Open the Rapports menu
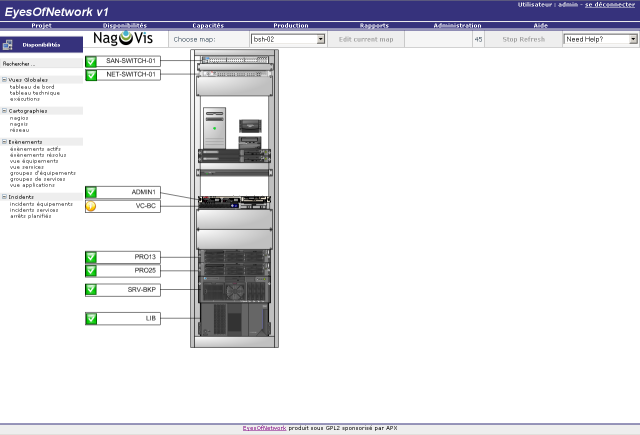 374,25
